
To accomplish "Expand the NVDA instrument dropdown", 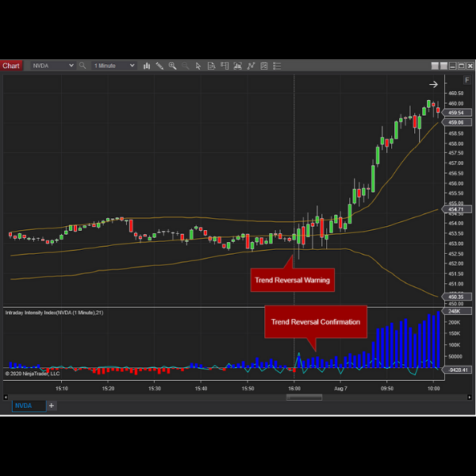I will (x=71, y=66).
